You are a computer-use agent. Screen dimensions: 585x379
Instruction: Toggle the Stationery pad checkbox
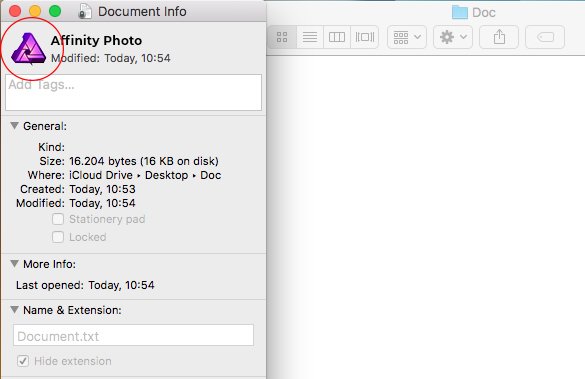pyautogui.click(x=58, y=219)
